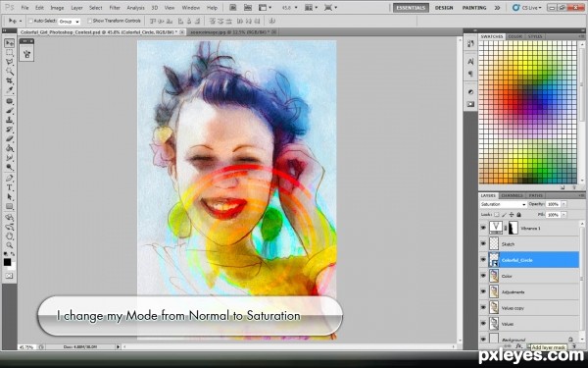Hide the Colorful_Circle layer
588x368 pixels.
483,259
